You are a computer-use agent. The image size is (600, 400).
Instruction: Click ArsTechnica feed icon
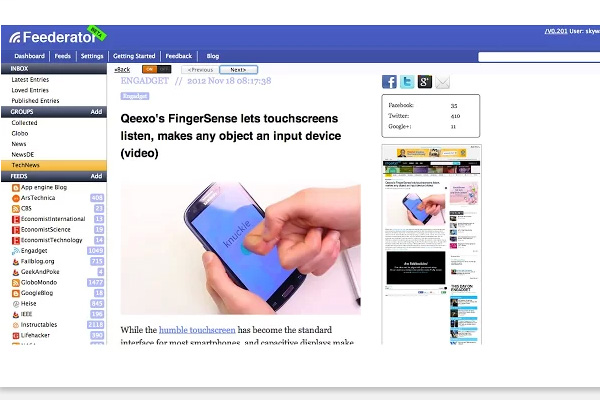(16, 198)
